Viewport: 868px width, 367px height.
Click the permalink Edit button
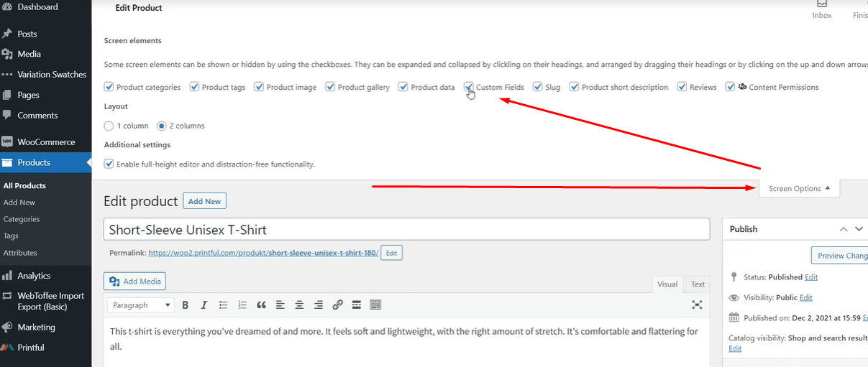391,254
